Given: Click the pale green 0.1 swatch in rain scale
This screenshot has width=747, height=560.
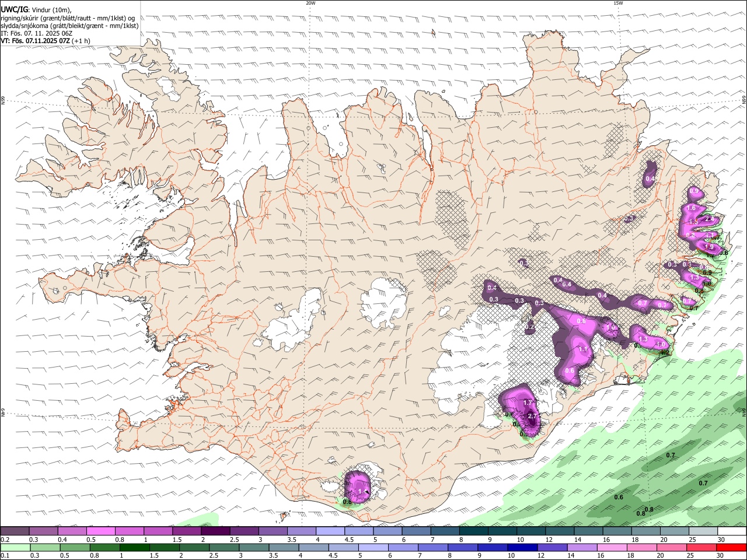Looking at the screenshot, I should [15, 548].
